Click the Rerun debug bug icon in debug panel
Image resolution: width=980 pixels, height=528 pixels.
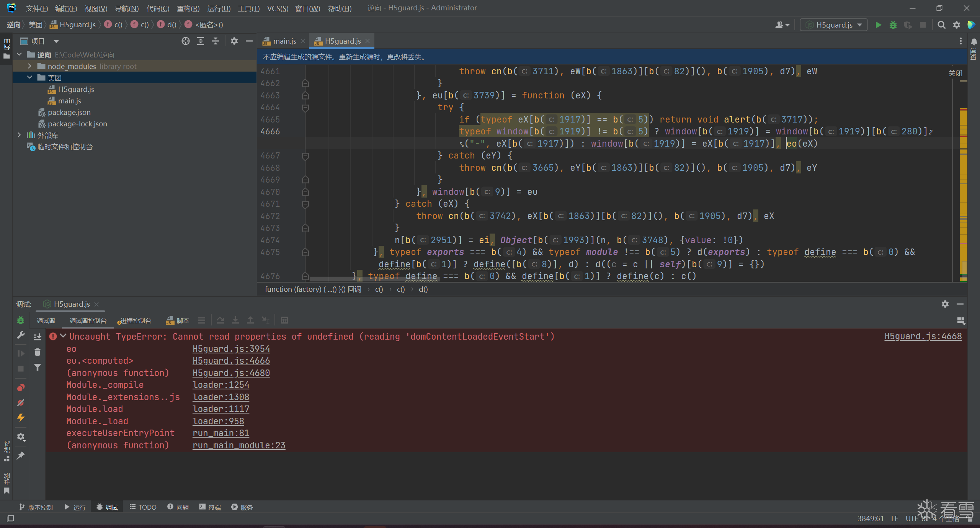point(21,320)
